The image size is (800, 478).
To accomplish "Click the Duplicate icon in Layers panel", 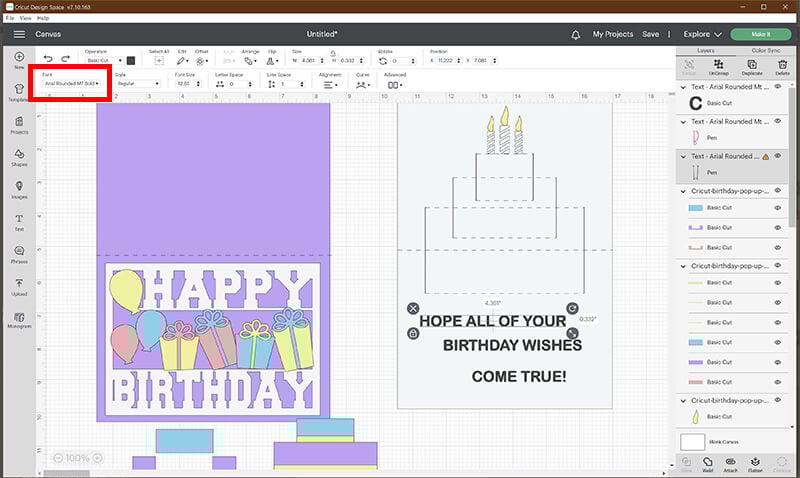I will pyautogui.click(x=752, y=64).
